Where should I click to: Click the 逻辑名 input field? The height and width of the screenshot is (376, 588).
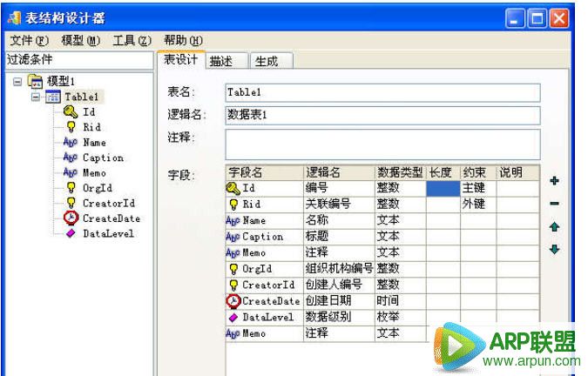point(382,115)
